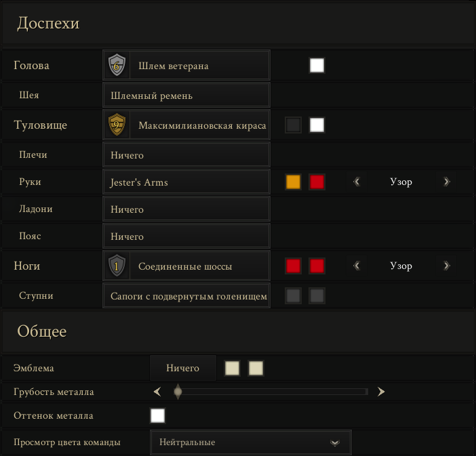Choose armor for the Плечи slot

pyautogui.click(x=186, y=155)
